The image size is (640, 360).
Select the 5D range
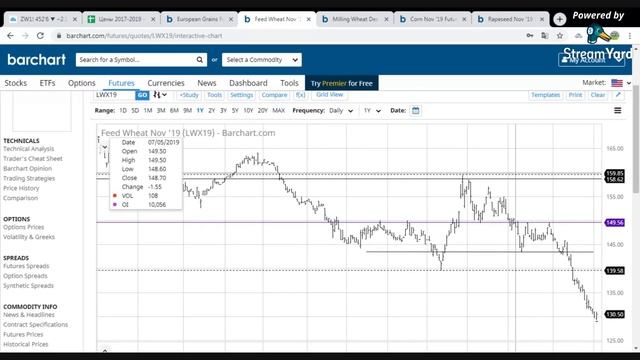pos(135,111)
